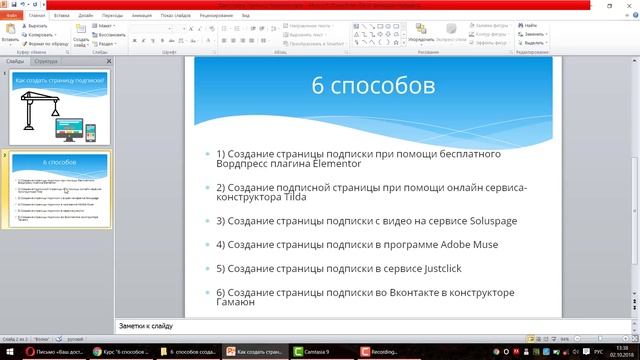Align text to the left

tap(224, 41)
